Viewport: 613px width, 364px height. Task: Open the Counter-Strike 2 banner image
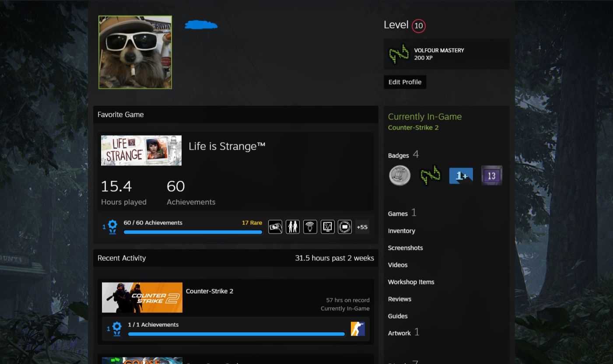pos(142,297)
